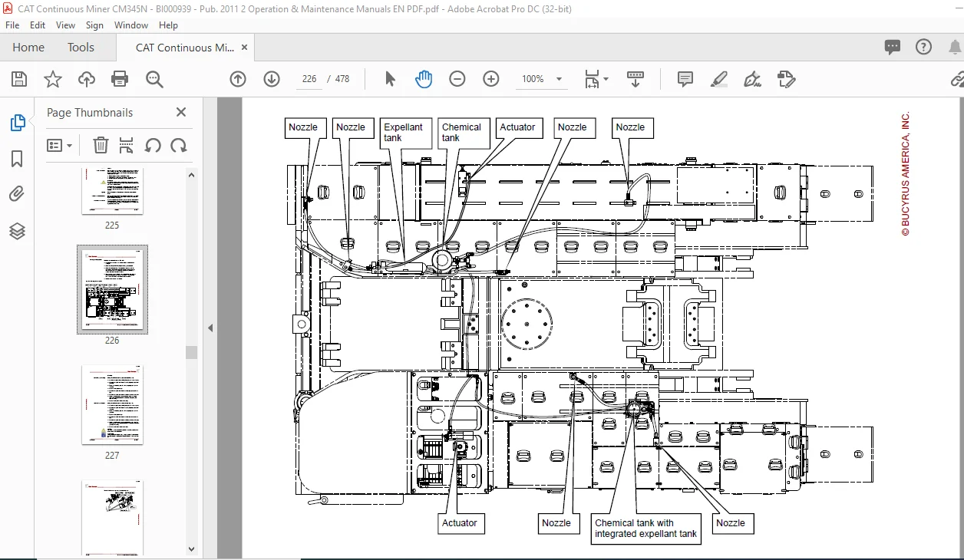Screen dimensions: 964x560
Task: Open the Help menu
Action: click(x=169, y=25)
